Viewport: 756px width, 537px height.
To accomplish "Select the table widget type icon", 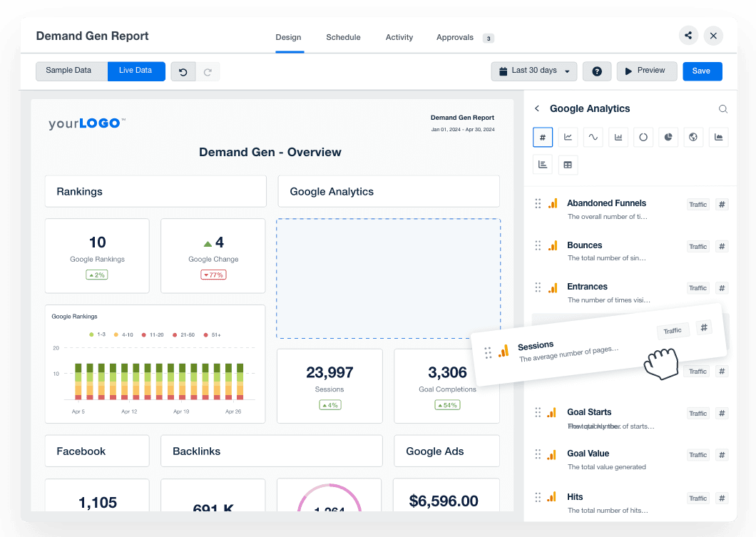I will (x=568, y=165).
